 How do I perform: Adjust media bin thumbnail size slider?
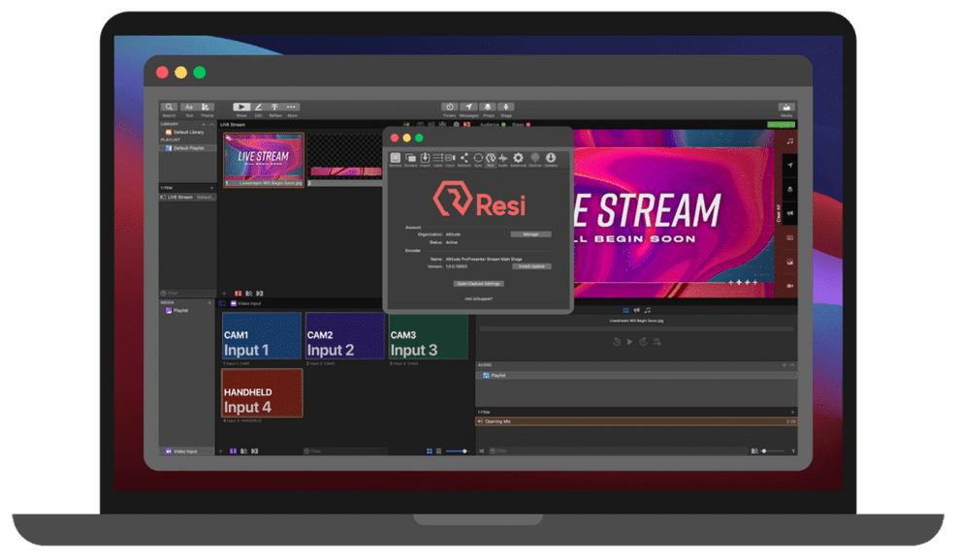tap(457, 451)
